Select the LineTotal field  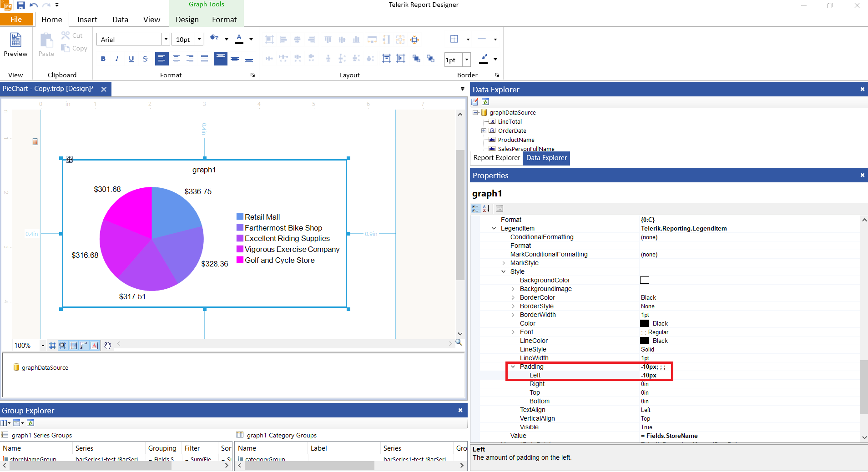click(510, 121)
